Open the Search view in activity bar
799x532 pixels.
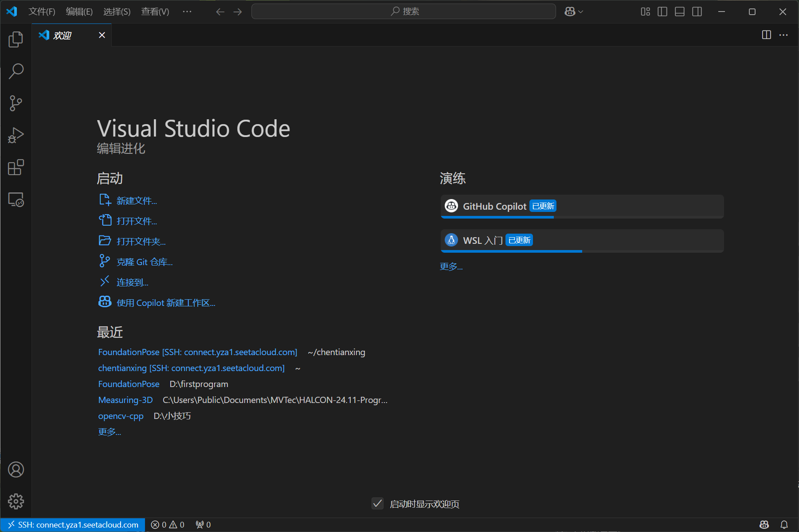point(16,71)
